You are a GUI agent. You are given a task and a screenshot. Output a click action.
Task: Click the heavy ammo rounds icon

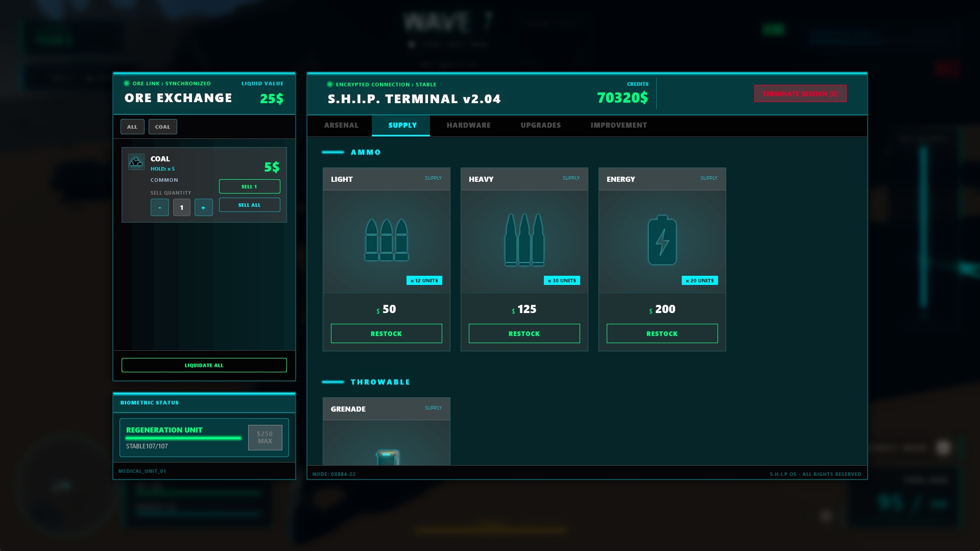(x=524, y=240)
